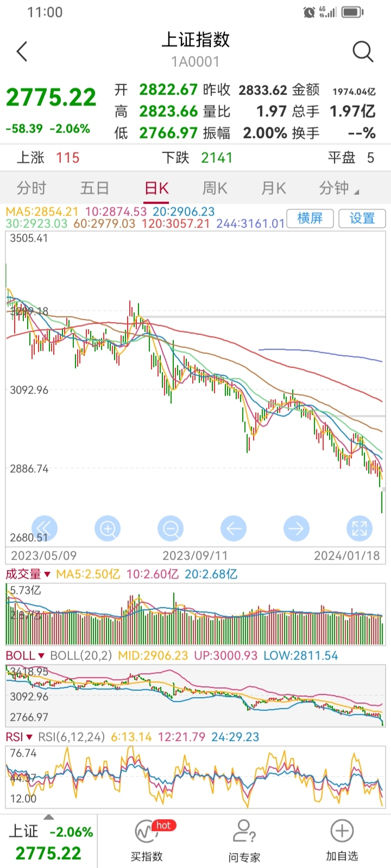The height and width of the screenshot is (868, 391).
Task: Shift chart left with arrow button
Action: click(x=234, y=528)
